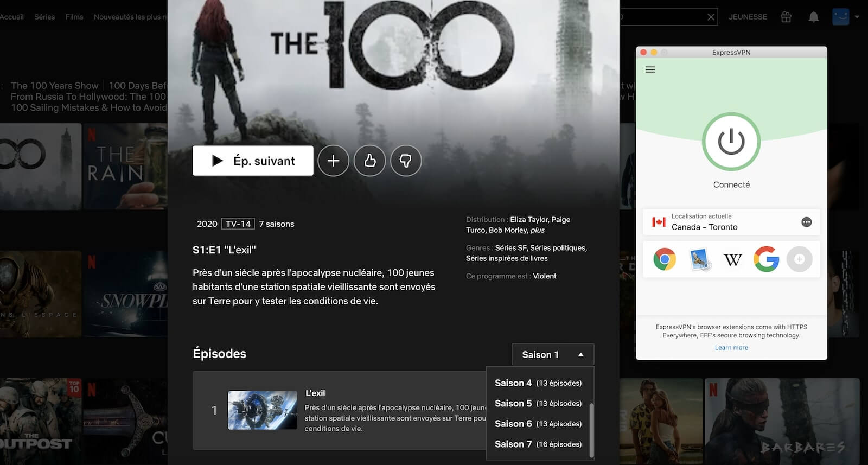Open location options three-dot icon

click(807, 222)
